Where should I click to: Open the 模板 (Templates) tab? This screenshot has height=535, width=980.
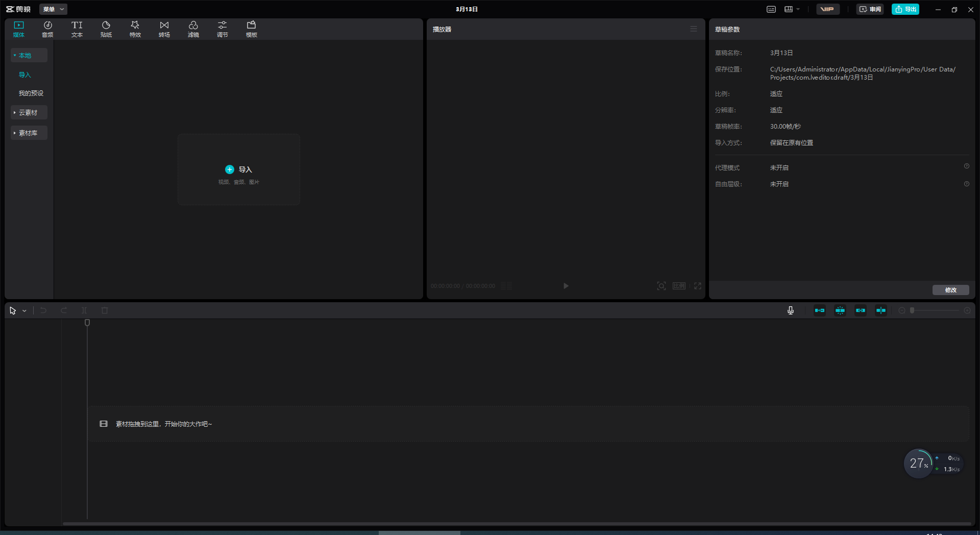click(x=252, y=29)
